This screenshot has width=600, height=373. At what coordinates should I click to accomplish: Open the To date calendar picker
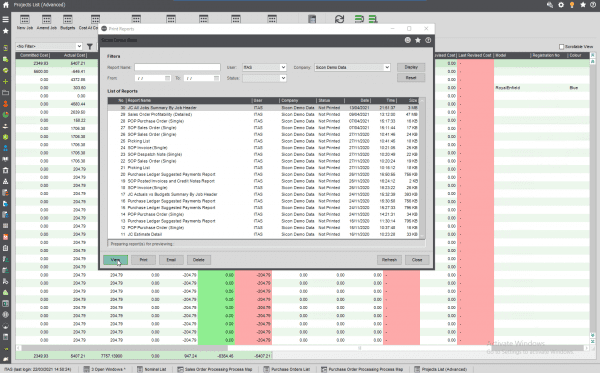[x=216, y=78]
